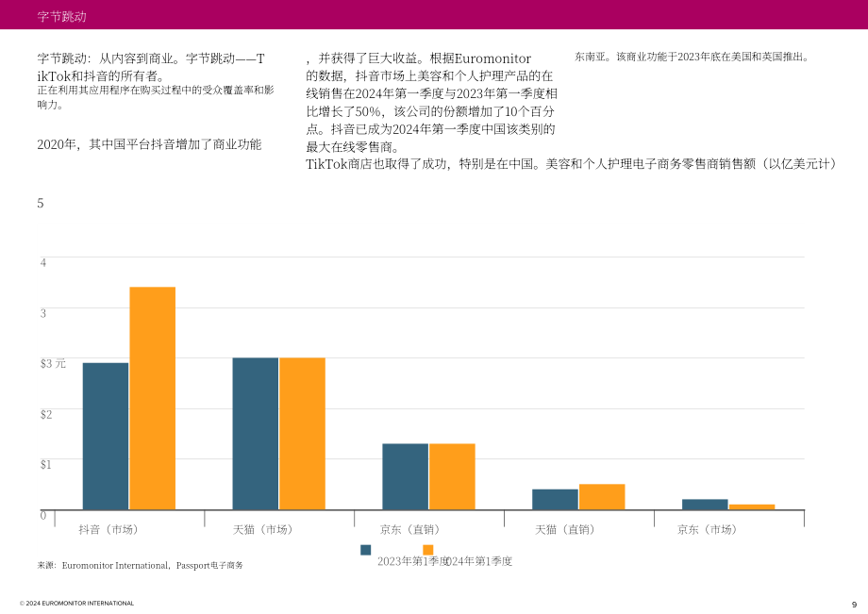Click the page number 9

[x=854, y=605]
